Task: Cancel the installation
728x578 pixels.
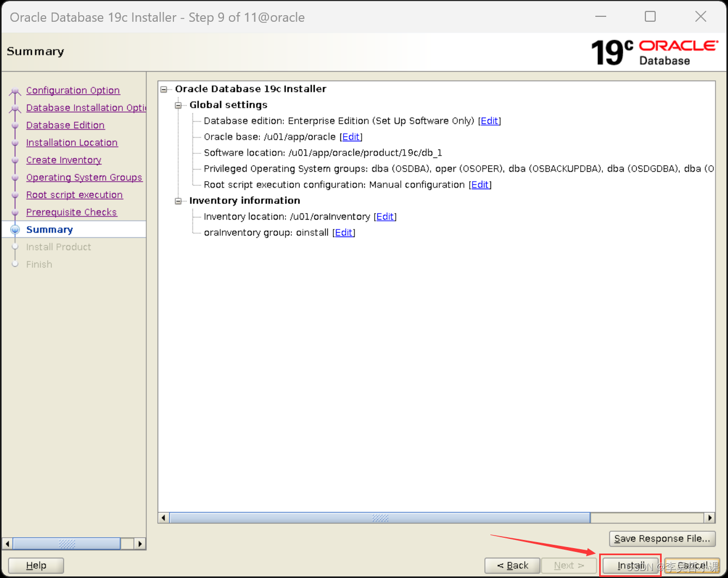Action: coord(692,565)
